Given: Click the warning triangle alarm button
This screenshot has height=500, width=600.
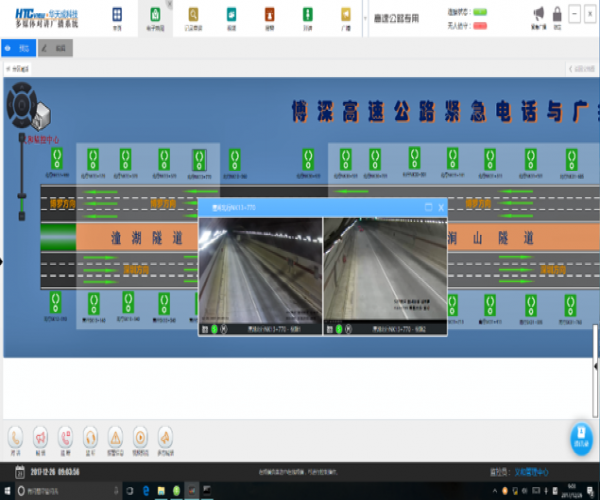Looking at the screenshot, I should (115, 435).
